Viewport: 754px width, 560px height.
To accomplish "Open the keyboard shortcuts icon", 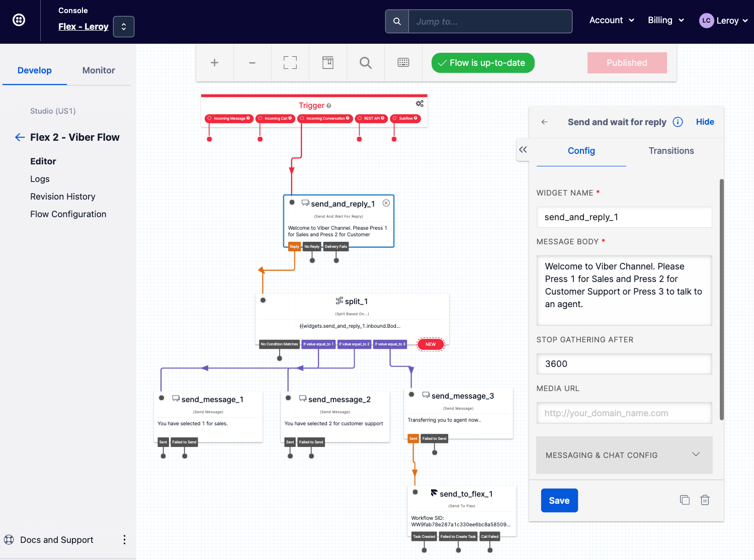I will point(403,63).
